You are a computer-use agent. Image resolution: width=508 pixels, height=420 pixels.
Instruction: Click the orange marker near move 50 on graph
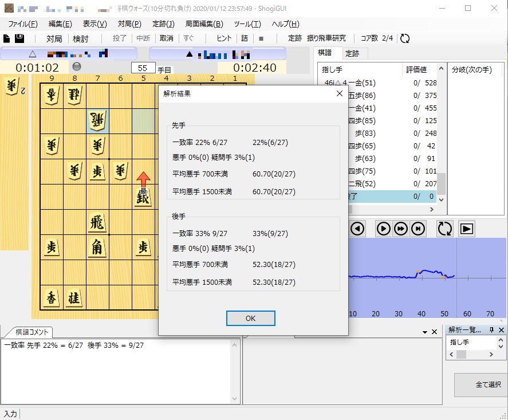[443, 277]
